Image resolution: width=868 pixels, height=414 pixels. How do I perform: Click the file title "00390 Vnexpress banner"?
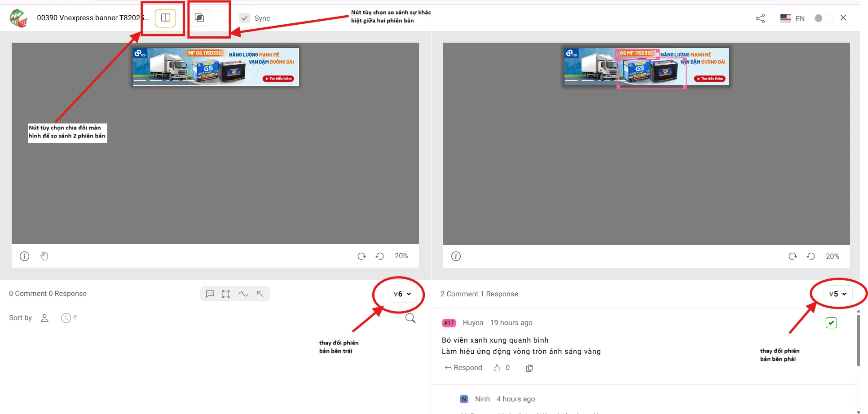point(92,18)
